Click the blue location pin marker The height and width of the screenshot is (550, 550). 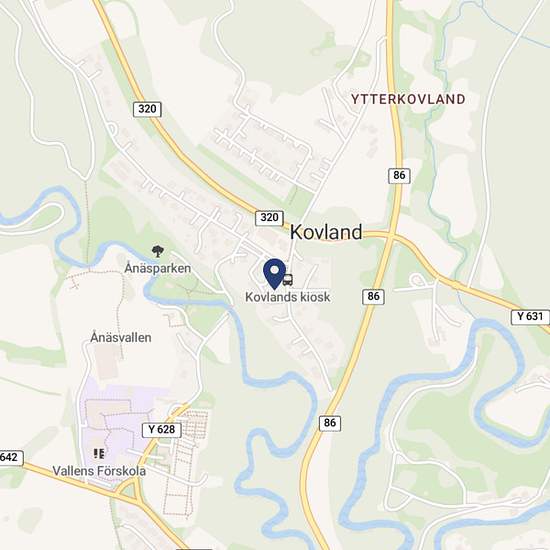pos(274,274)
